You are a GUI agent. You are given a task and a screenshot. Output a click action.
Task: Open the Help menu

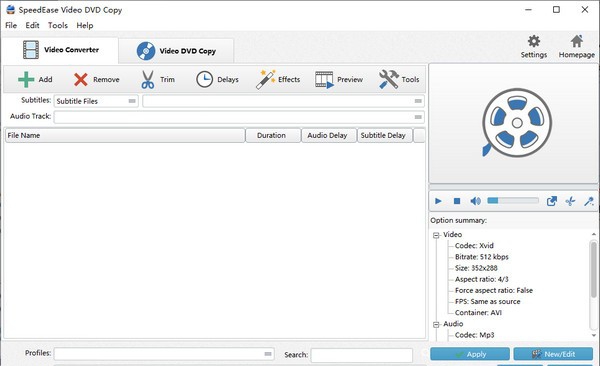pyautogui.click(x=85, y=25)
